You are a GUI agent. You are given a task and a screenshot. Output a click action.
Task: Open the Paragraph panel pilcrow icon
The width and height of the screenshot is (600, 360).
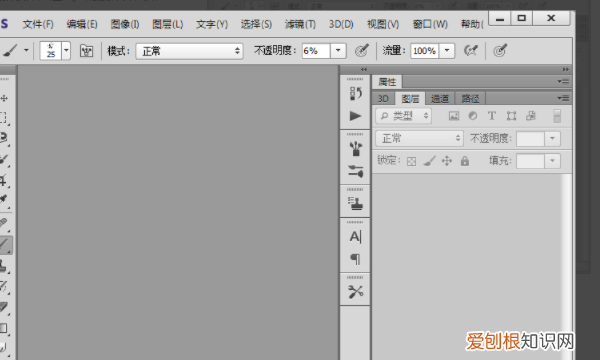coord(355,259)
